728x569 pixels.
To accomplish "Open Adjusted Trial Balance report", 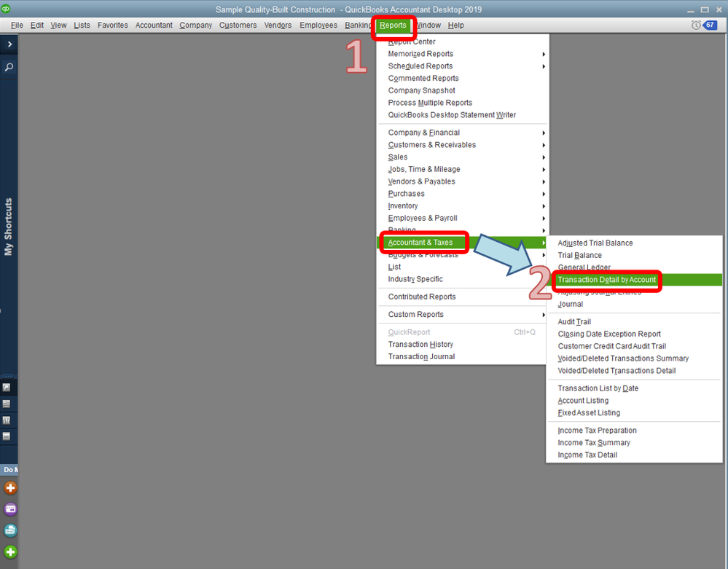I will (595, 243).
